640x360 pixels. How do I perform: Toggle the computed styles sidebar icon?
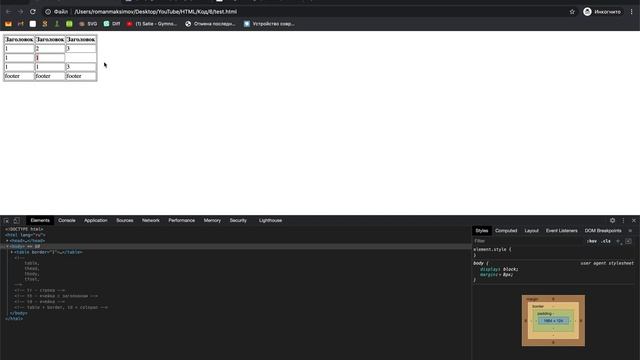[629, 241]
